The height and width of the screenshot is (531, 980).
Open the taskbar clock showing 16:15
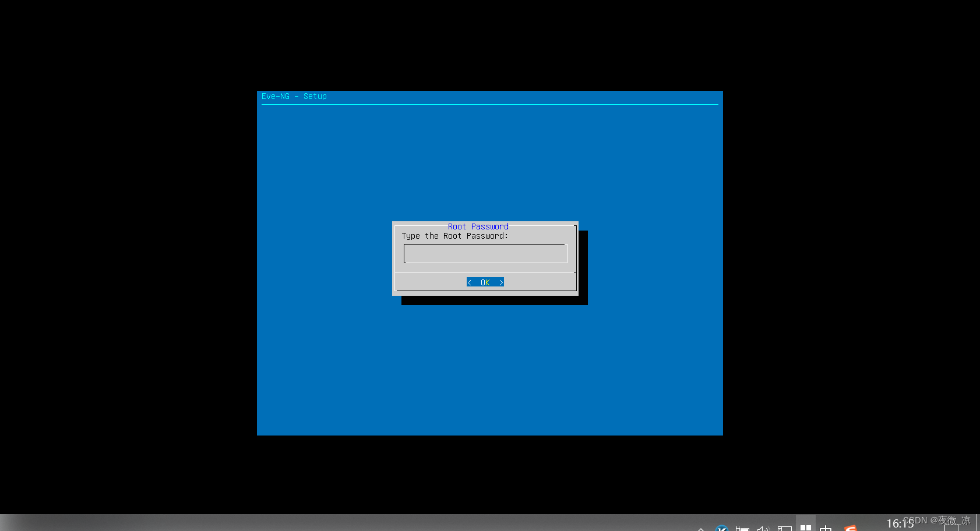pos(900,523)
